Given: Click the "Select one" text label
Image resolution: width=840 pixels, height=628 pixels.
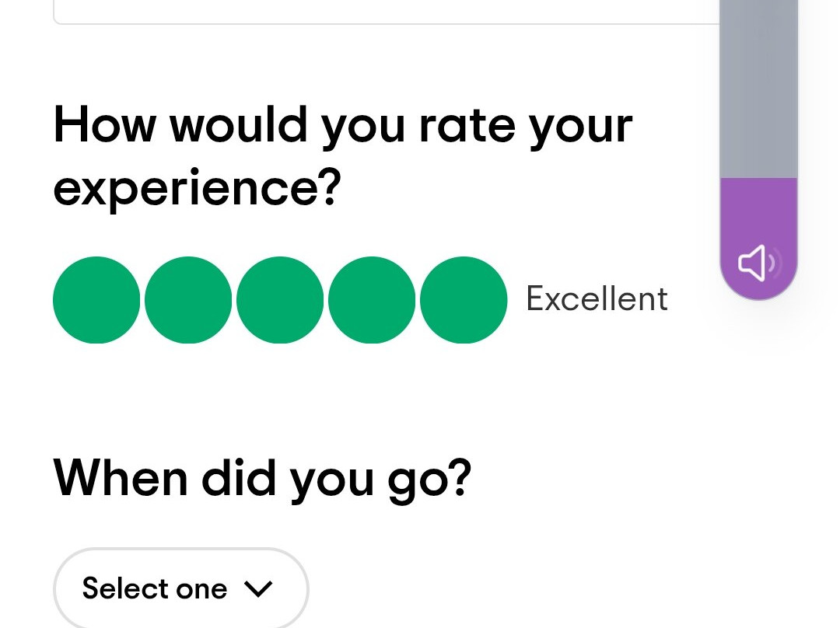Looking at the screenshot, I should pos(155,588).
